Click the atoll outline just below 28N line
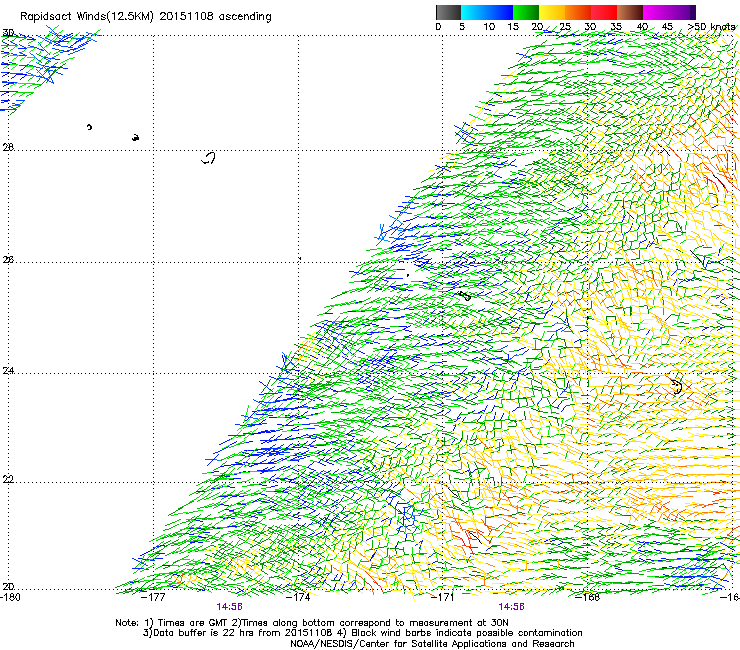740x650 pixels. 209,158
